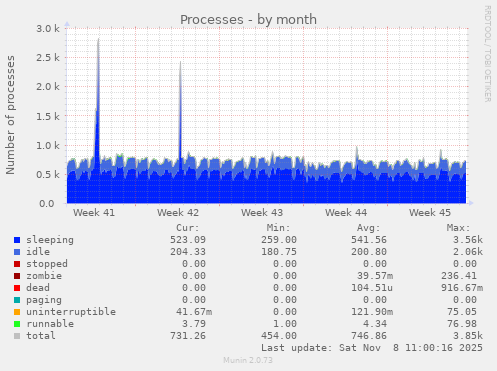
Task: Select the 'dead' legend label
Action: pos(38,288)
